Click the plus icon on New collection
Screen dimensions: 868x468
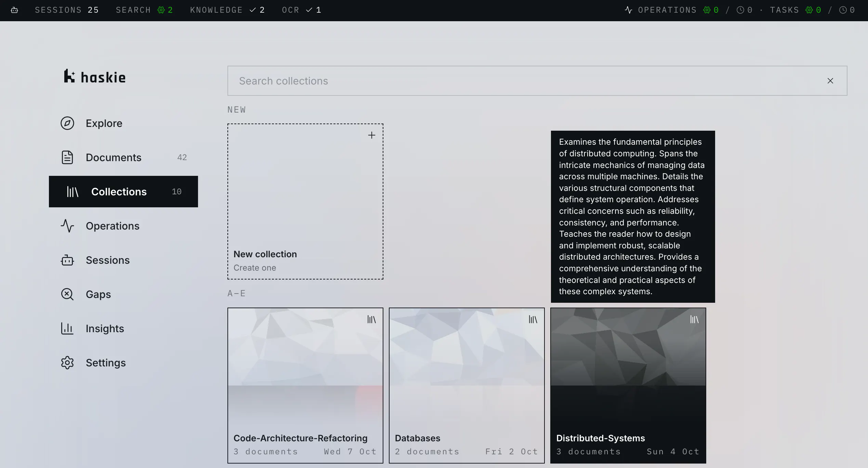(372, 135)
